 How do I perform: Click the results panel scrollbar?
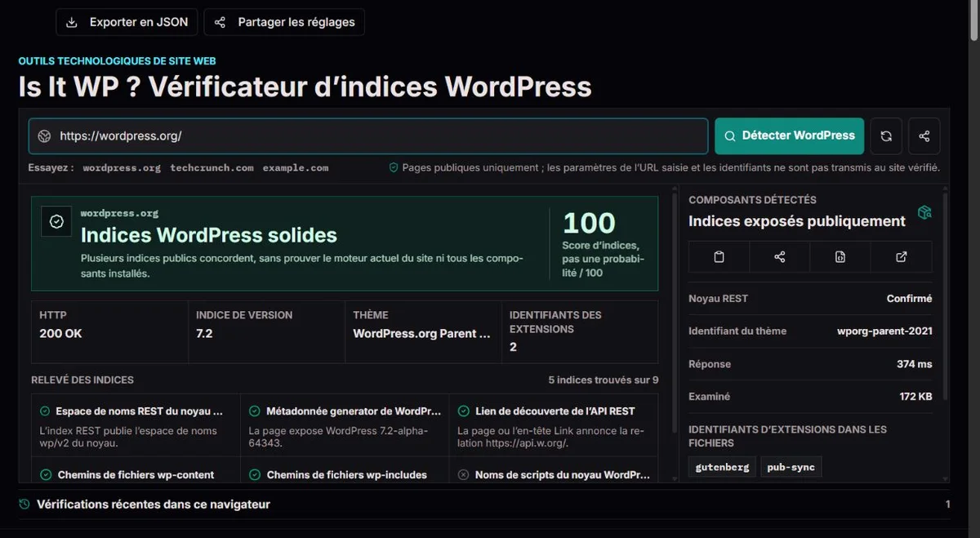click(x=675, y=313)
